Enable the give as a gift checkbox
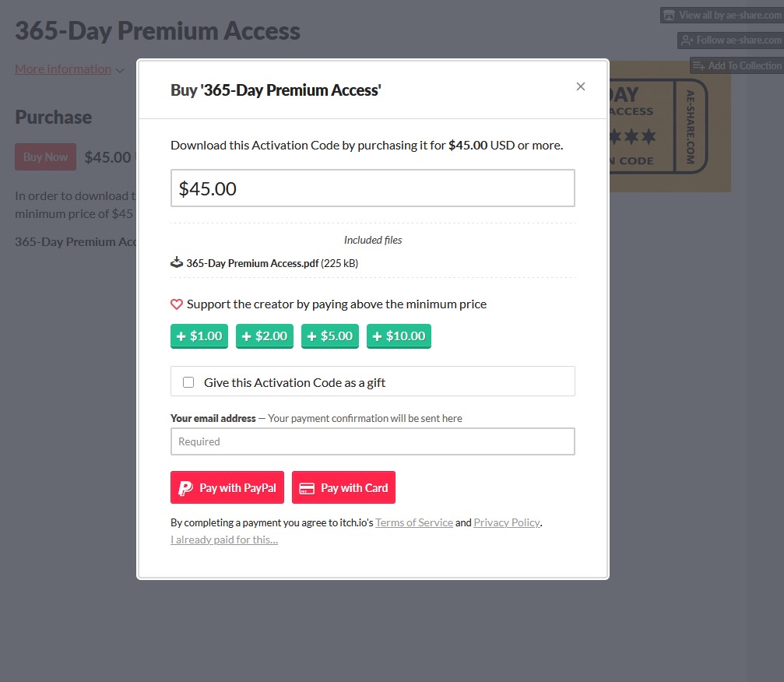Image resolution: width=784 pixels, height=682 pixels. point(188,382)
